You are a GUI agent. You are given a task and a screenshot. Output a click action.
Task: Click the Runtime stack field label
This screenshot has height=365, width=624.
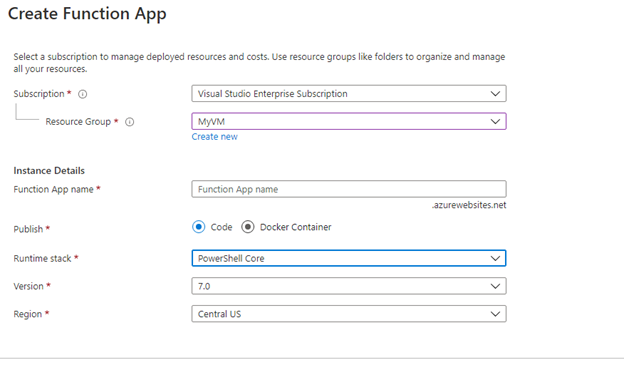click(42, 259)
